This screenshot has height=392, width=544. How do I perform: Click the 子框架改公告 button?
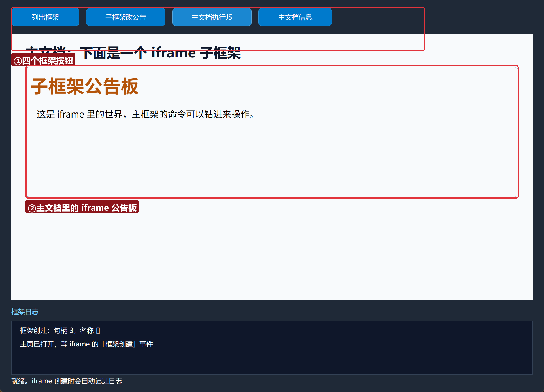[x=126, y=17]
